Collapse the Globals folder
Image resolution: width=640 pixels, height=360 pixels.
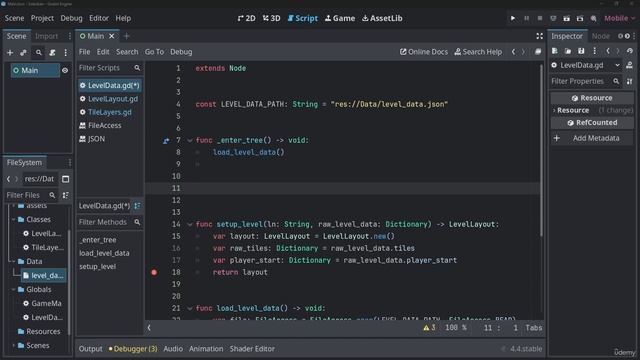(x=13, y=289)
